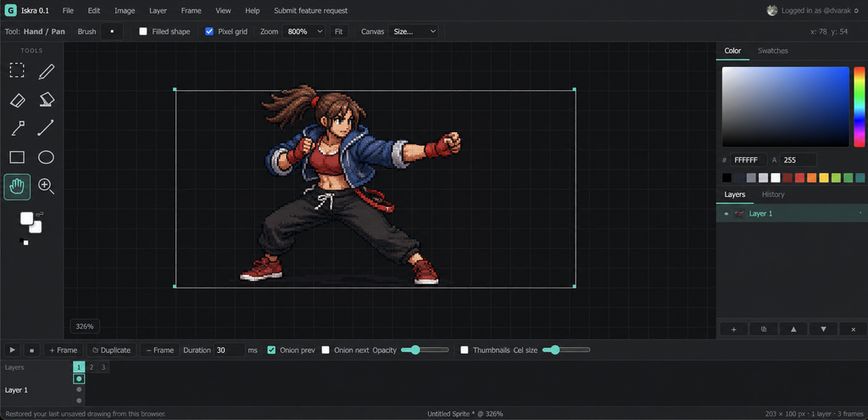Image resolution: width=868 pixels, height=420 pixels.
Task: Open the logged-in user account menu
Action: [x=812, y=10]
